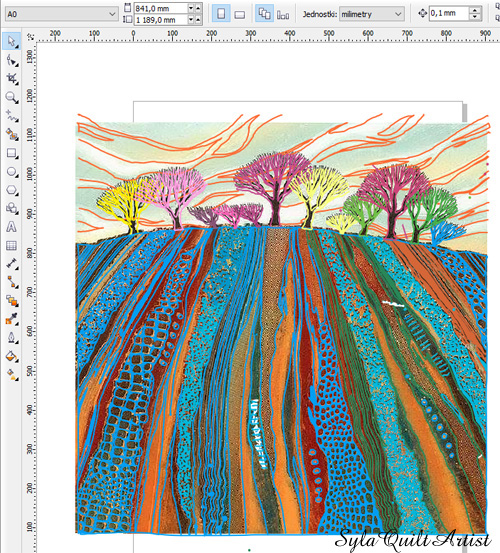Select the Polygon tool
The height and width of the screenshot is (553, 500).
coord(12,190)
